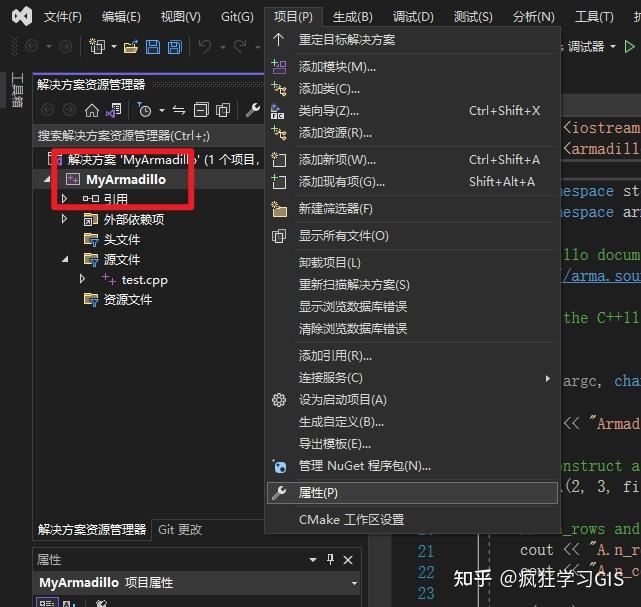Open the 测试(S) menu

(473, 17)
